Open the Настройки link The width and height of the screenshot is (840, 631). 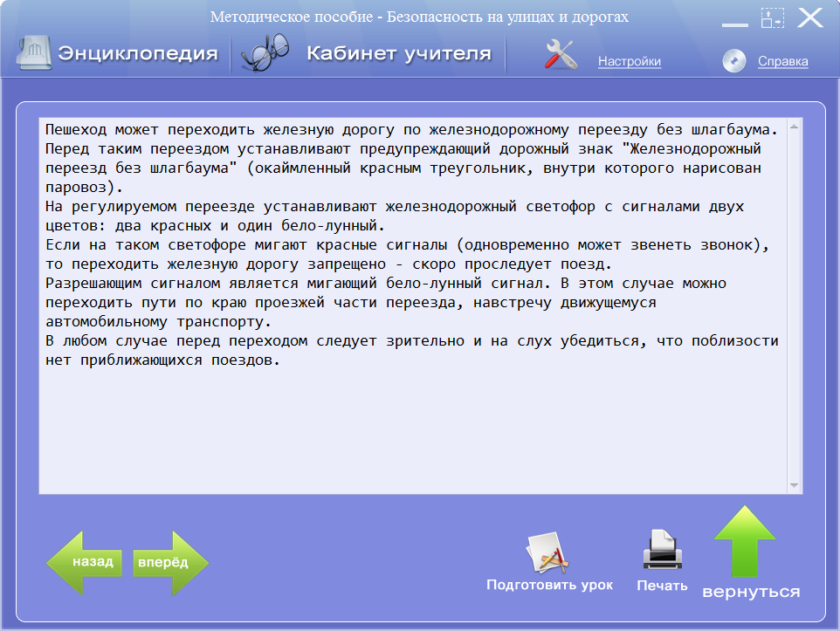coord(629,61)
